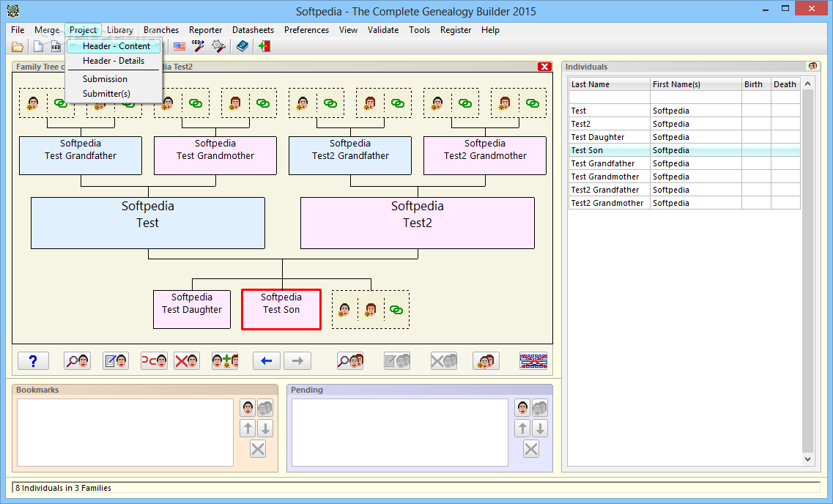833x504 pixels.
Task: Select the large Softpedia Test box
Action: pos(148,223)
